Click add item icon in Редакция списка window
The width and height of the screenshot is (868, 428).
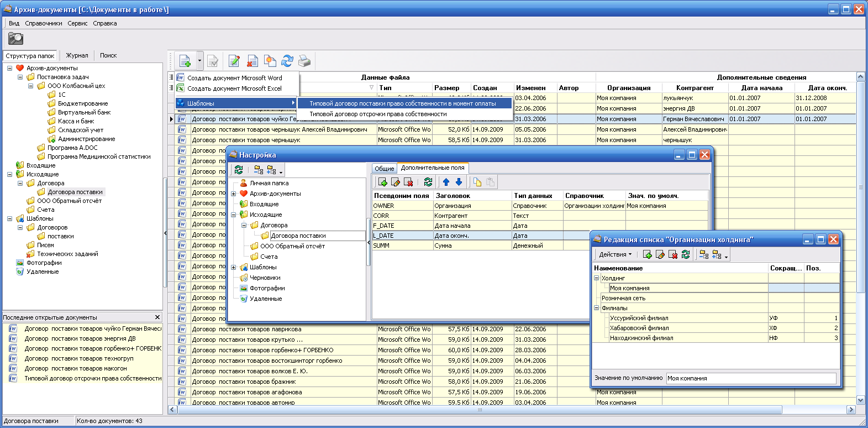(648, 254)
